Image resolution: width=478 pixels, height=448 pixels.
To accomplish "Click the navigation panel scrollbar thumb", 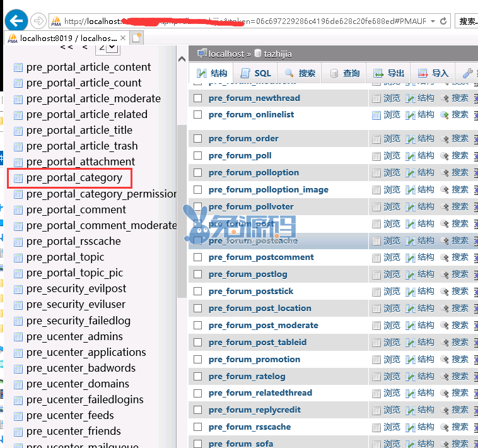I will tap(182, 211).
